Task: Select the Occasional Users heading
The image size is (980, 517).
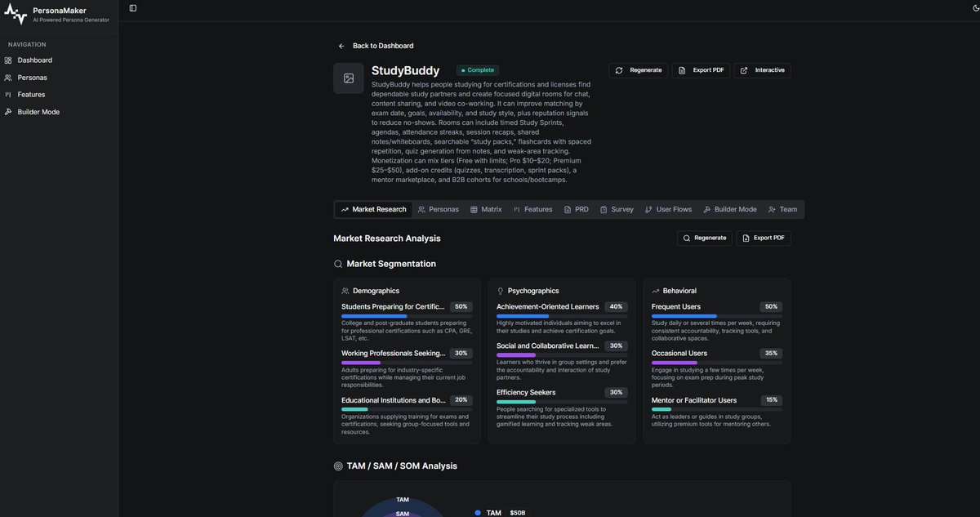Action: pyautogui.click(x=679, y=354)
